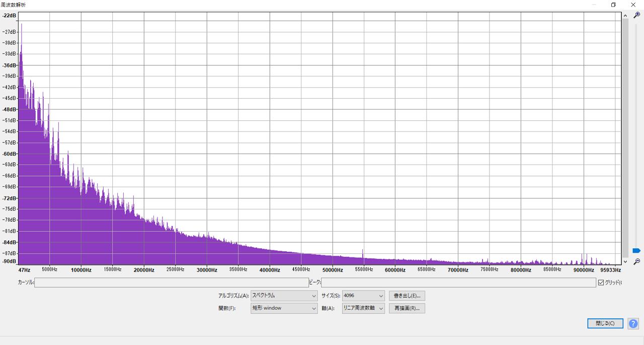Click the 80000Hz axis label
This screenshot has width=644, height=345.
(x=521, y=270)
